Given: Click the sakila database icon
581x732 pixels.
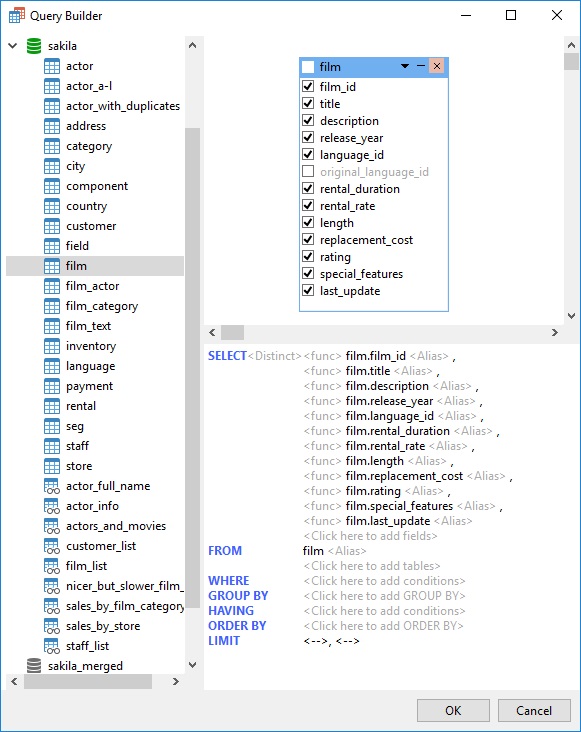Looking at the screenshot, I should click(x=34, y=46).
